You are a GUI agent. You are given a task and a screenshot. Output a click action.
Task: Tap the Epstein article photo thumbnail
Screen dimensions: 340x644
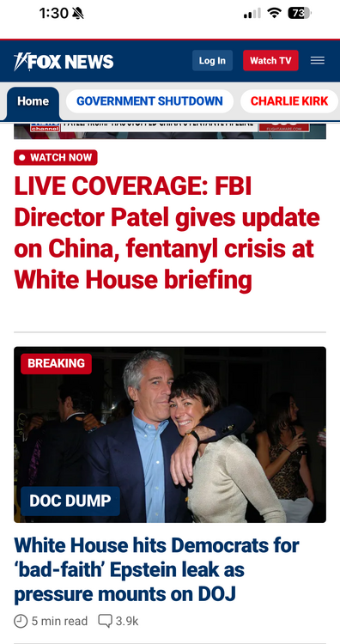pos(170,434)
